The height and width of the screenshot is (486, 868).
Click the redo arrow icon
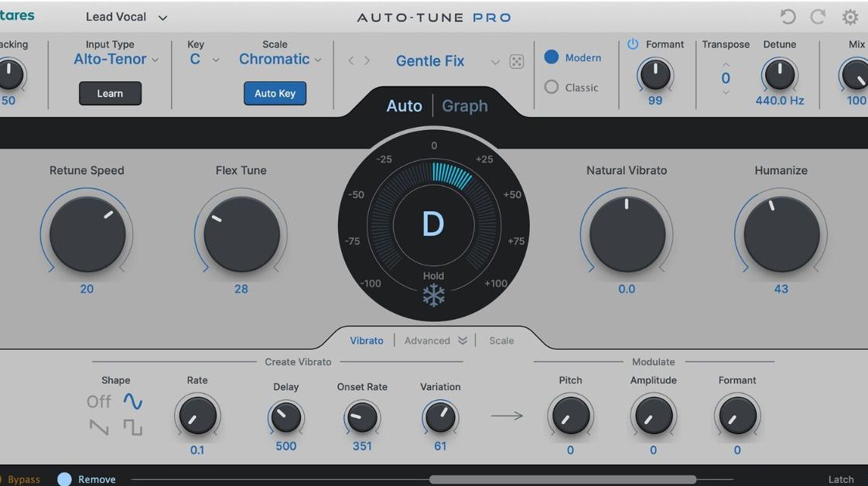pyautogui.click(x=819, y=17)
